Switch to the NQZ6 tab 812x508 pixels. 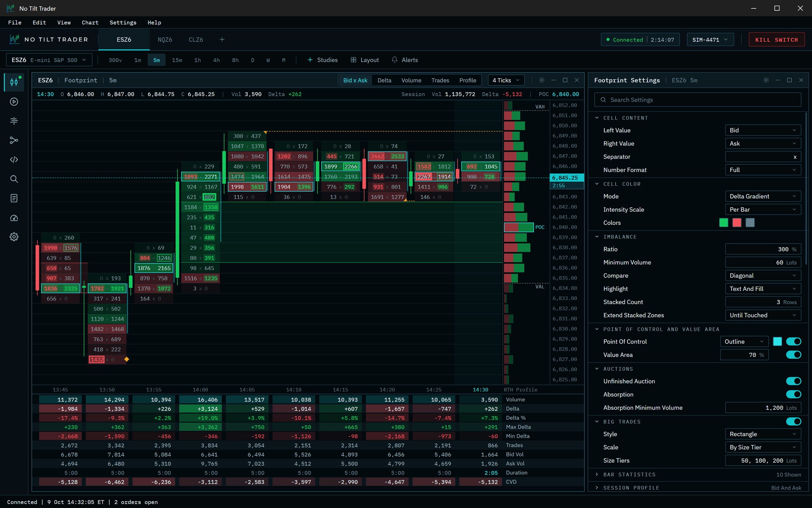[165, 40]
